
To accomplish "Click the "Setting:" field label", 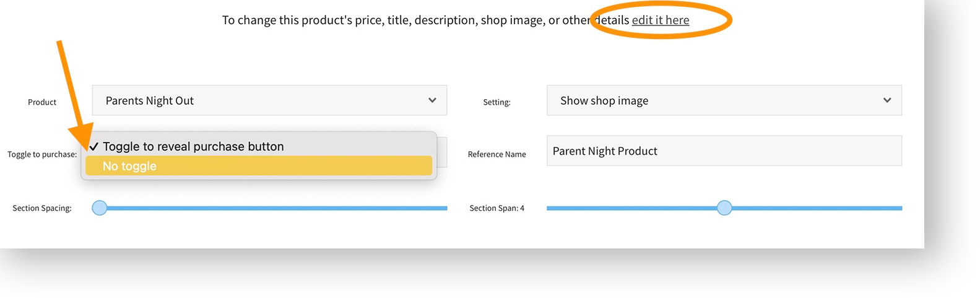I will (x=497, y=102).
